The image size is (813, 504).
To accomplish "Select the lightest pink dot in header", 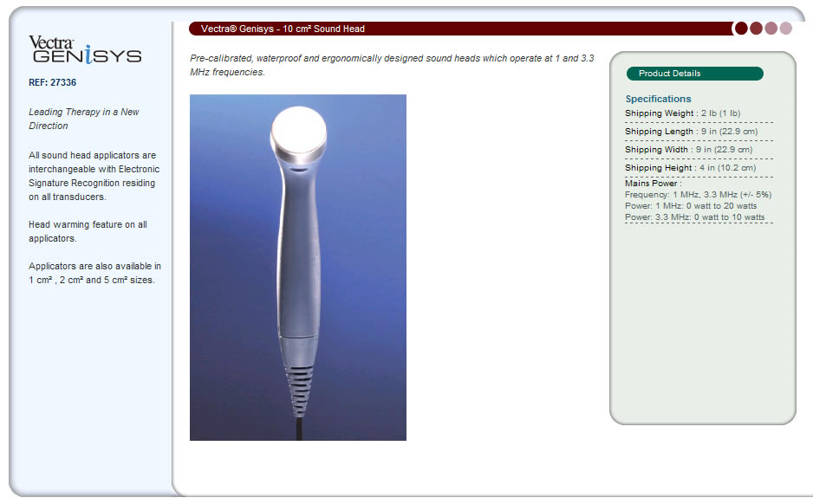I will tap(786, 29).
